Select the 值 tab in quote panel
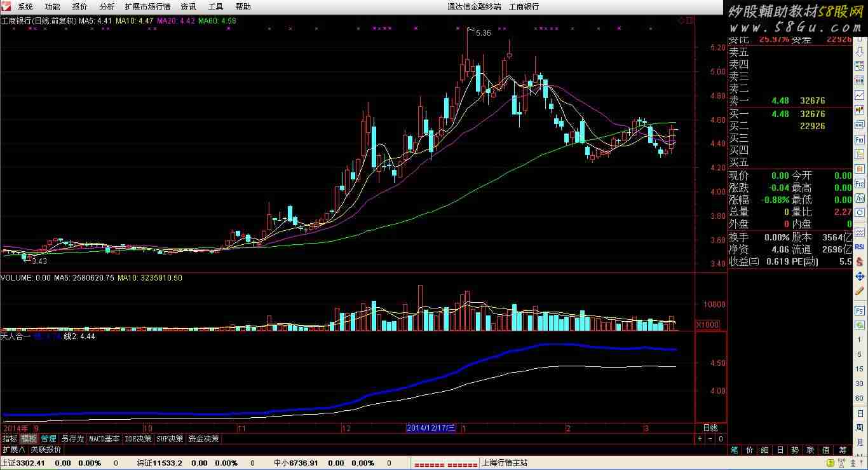Image resolution: width=868 pixels, height=470 pixels. pyautogui.click(x=825, y=450)
